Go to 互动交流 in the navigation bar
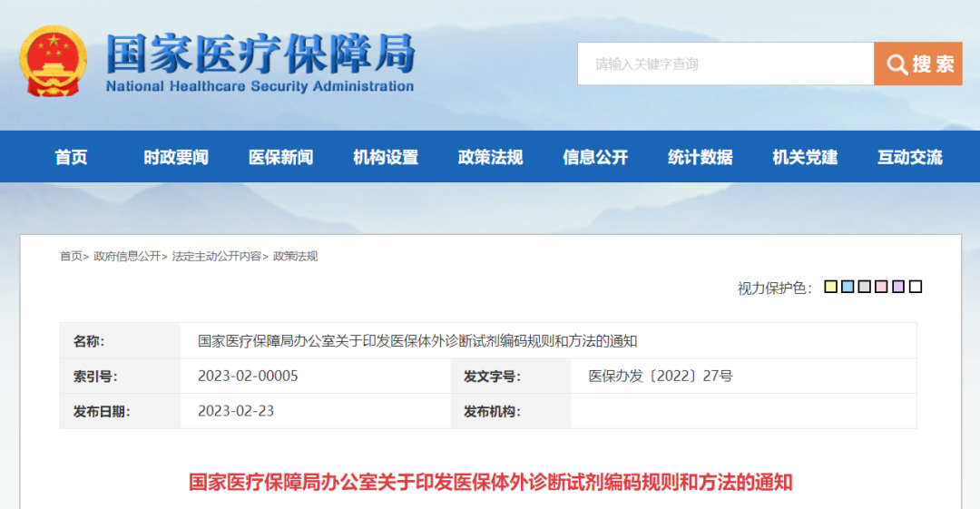 click(910, 157)
